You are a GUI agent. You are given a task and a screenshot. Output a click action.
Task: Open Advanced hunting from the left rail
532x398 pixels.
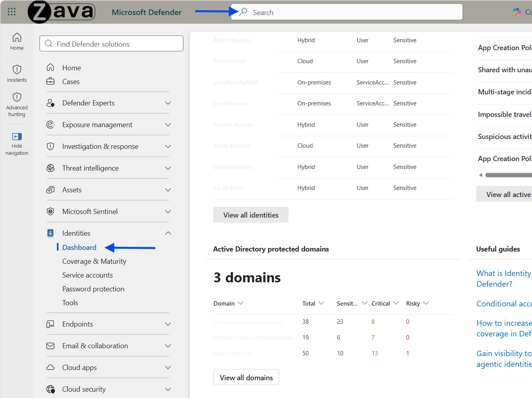pyautogui.click(x=17, y=105)
